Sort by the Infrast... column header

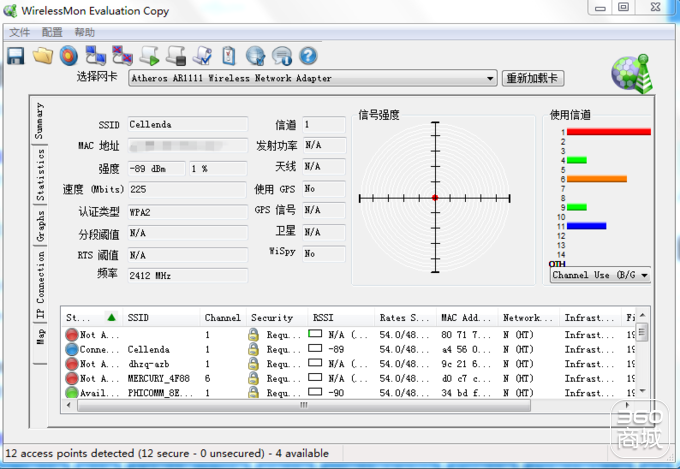[x=590, y=318]
